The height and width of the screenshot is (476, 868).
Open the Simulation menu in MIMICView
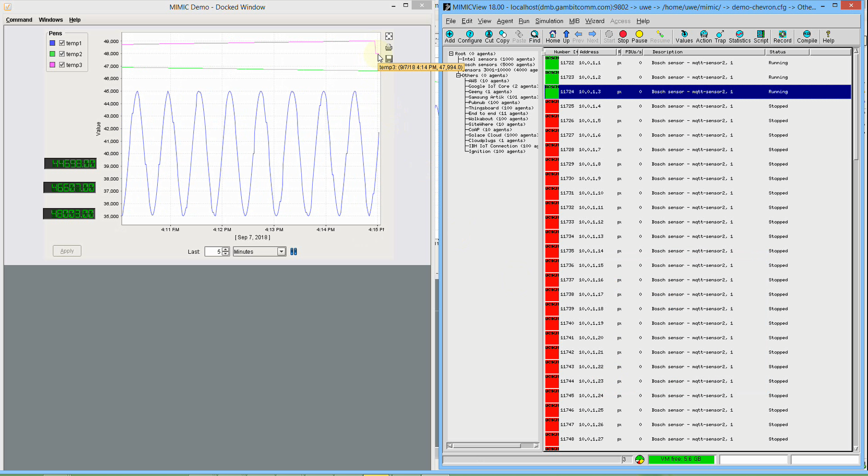(549, 21)
